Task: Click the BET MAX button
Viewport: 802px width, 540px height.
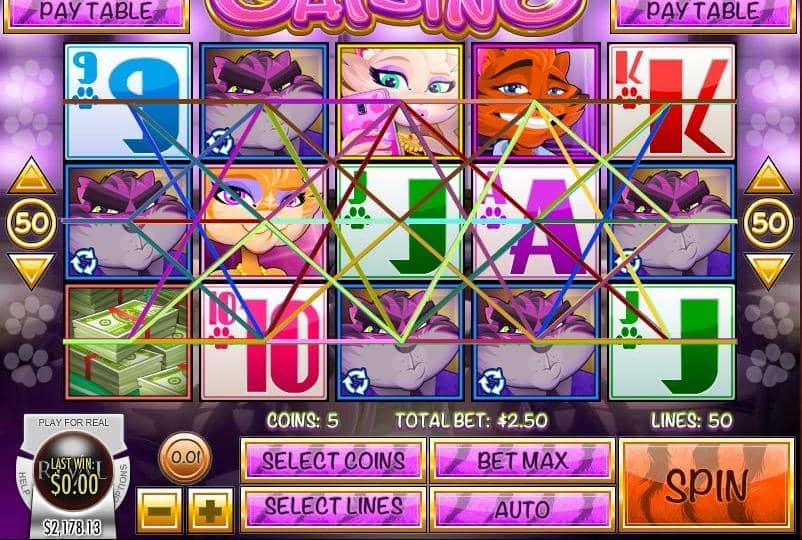Action: 522,460
